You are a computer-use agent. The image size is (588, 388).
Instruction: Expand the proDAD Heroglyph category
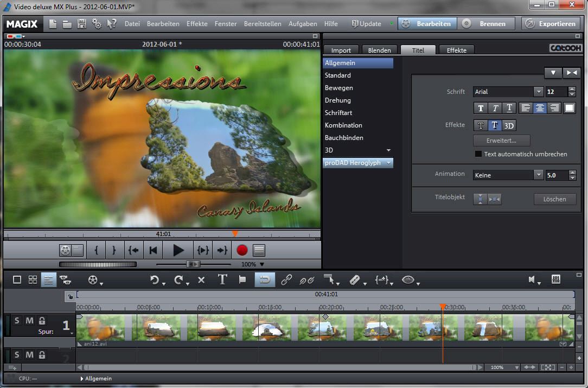pos(389,163)
